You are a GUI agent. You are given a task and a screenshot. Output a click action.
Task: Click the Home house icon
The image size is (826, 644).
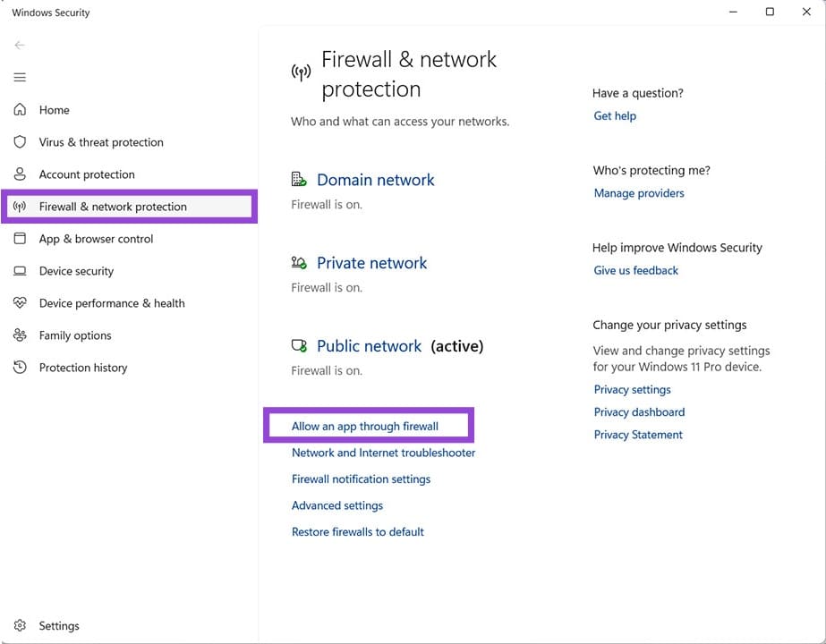[20, 110]
